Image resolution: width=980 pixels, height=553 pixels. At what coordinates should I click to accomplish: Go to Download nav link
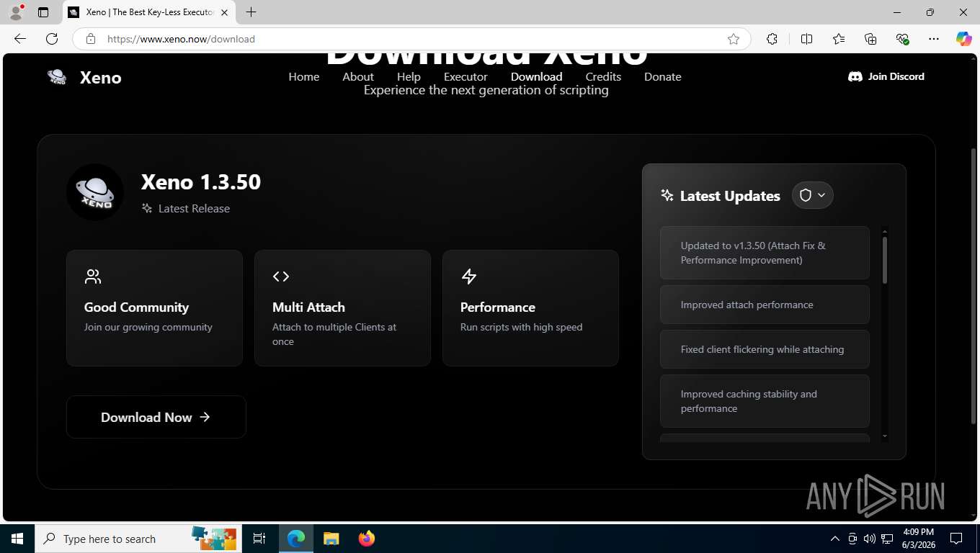(x=537, y=76)
